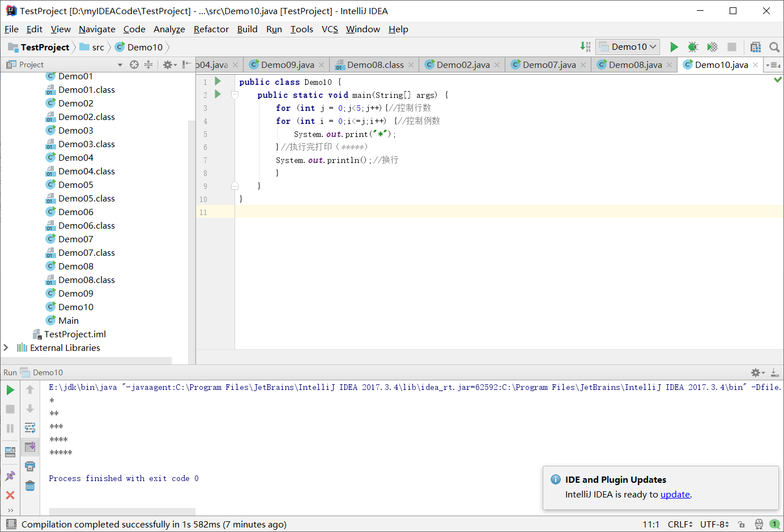The height and width of the screenshot is (532, 784).
Task: Open the Window menu
Action: pyautogui.click(x=363, y=29)
